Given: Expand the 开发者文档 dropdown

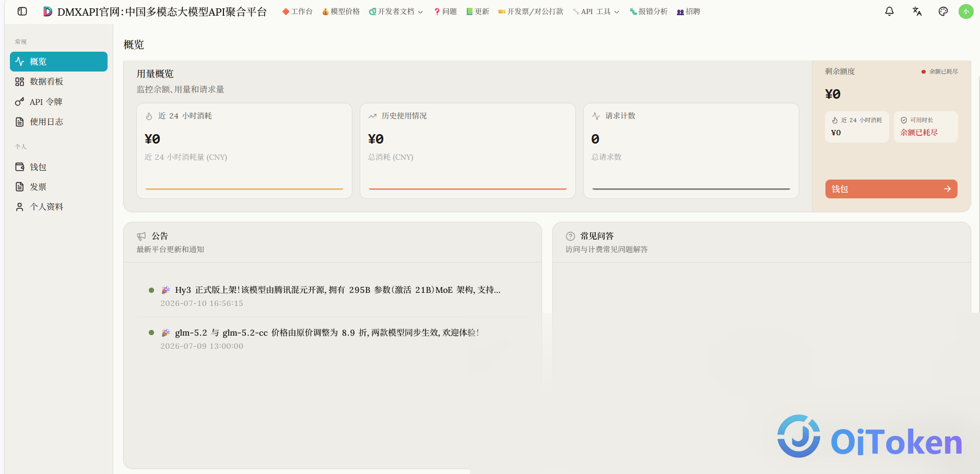Looking at the screenshot, I should [396, 11].
